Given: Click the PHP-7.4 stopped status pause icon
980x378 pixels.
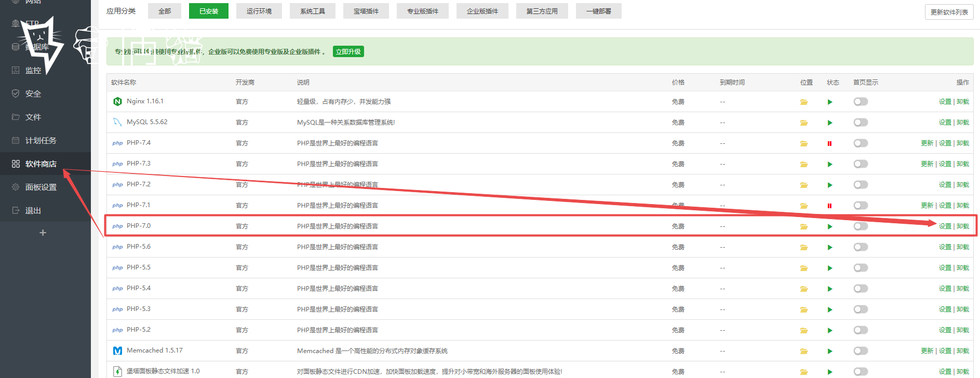Looking at the screenshot, I should point(829,143).
